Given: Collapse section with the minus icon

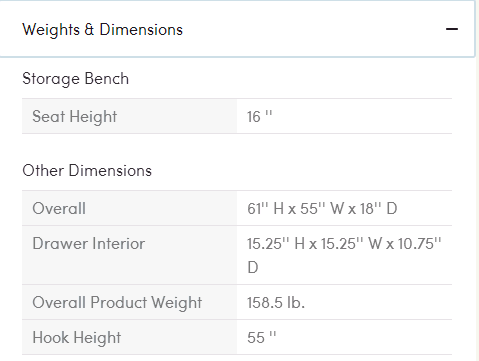Looking at the screenshot, I should pos(452,29).
